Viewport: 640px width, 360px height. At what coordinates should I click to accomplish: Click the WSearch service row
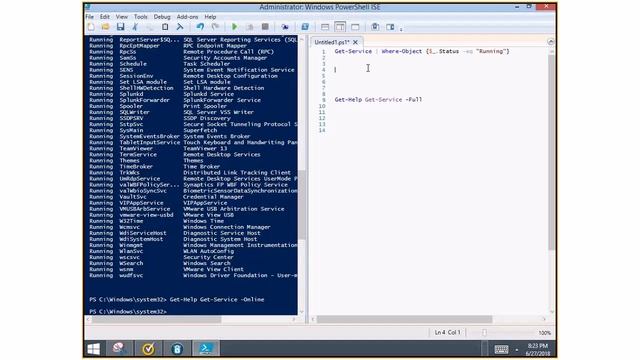[x=160, y=263]
